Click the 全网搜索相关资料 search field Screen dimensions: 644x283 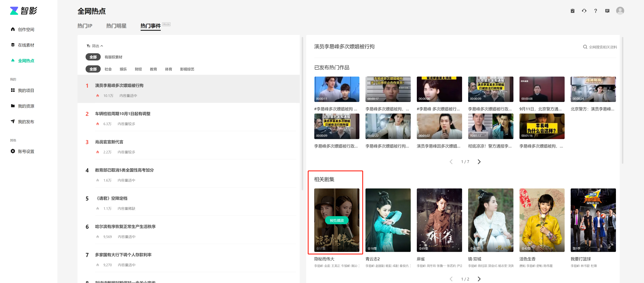600,47
